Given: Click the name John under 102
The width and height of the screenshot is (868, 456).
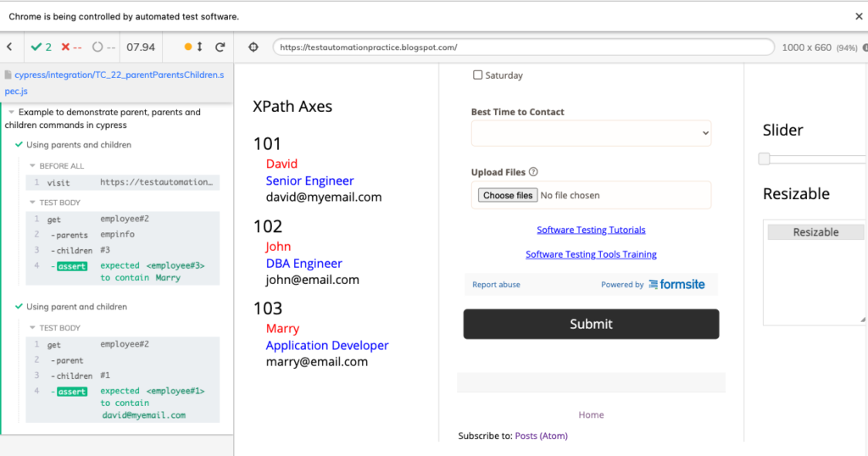Looking at the screenshot, I should tap(278, 247).
